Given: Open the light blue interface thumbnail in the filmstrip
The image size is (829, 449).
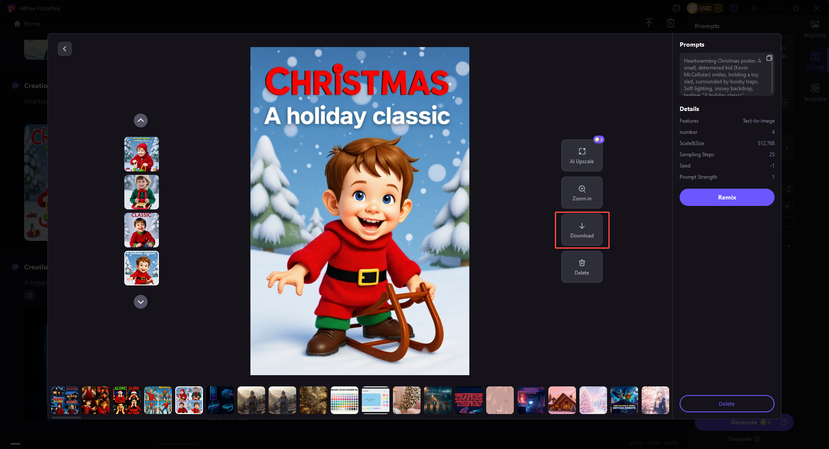Looking at the screenshot, I should (x=376, y=400).
